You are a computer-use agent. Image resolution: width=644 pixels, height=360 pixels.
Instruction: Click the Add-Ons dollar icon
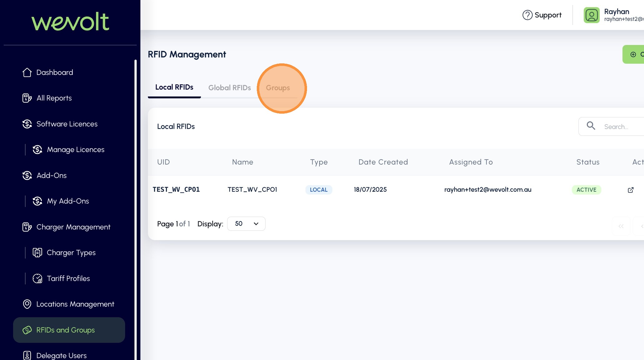[27, 175]
